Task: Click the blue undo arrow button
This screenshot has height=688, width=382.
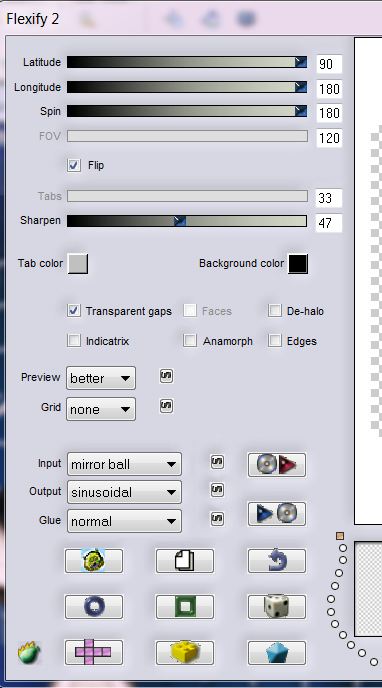Action: 277,561
